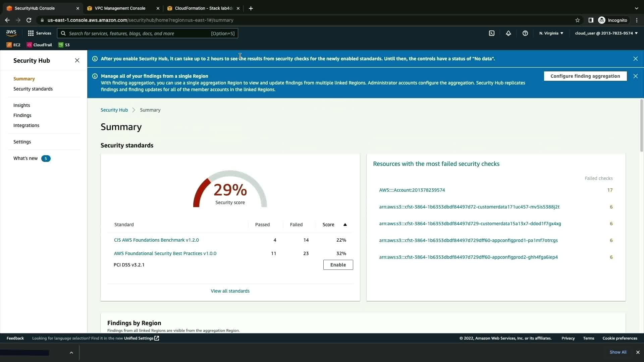Open the notifications bell icon
644x362 pixels.
click(x=508, y=33)
